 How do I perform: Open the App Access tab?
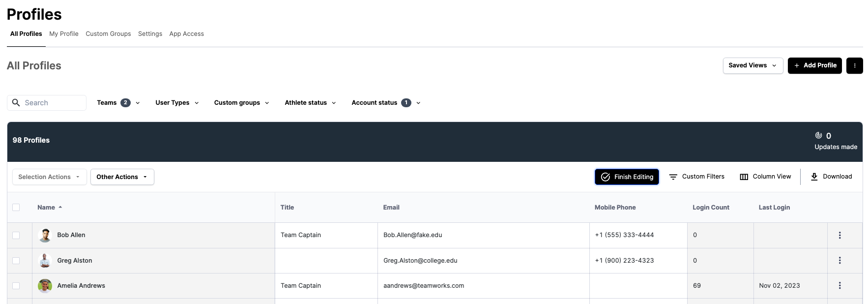tap(187, 34)
